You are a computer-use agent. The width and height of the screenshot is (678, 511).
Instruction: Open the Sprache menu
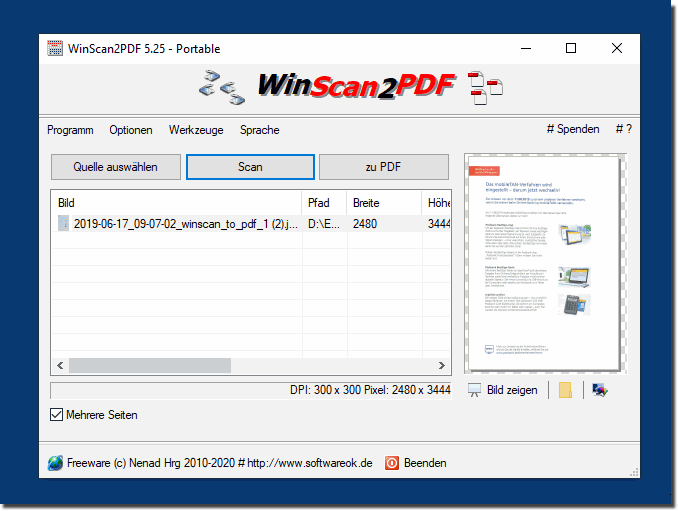click(x=259, y=130)
